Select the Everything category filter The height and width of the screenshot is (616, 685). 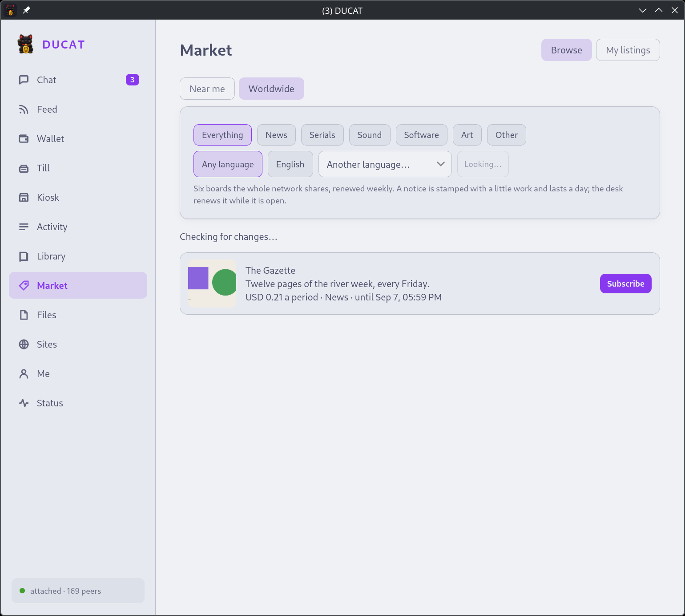click(x=222, y=135)
